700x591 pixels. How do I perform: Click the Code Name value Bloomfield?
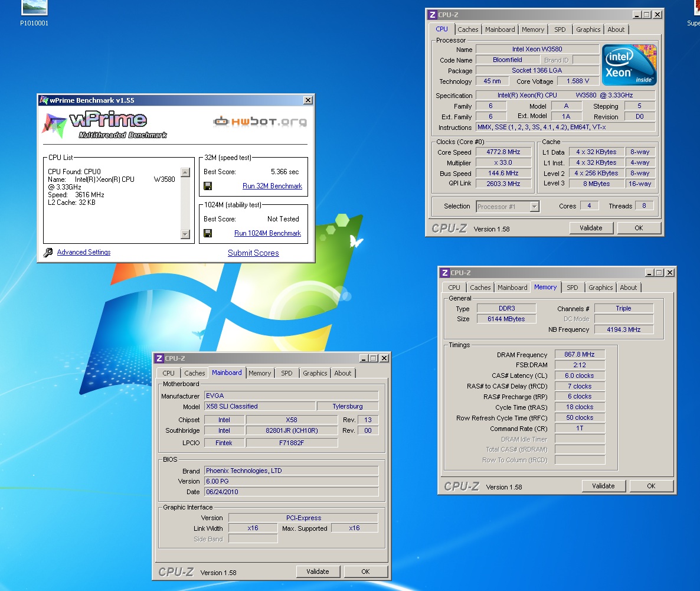pyautogui.click(x=507, y=60)
